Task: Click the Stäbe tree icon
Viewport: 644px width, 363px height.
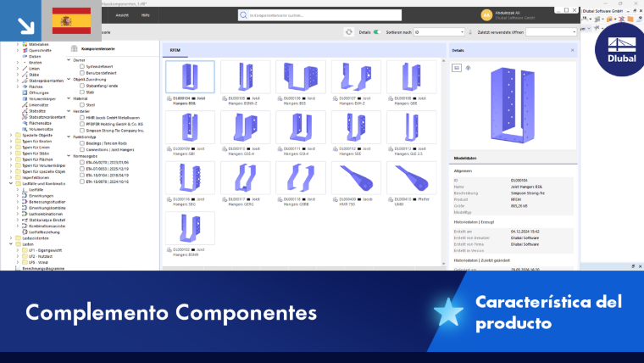Action: (x=25, y=75)
